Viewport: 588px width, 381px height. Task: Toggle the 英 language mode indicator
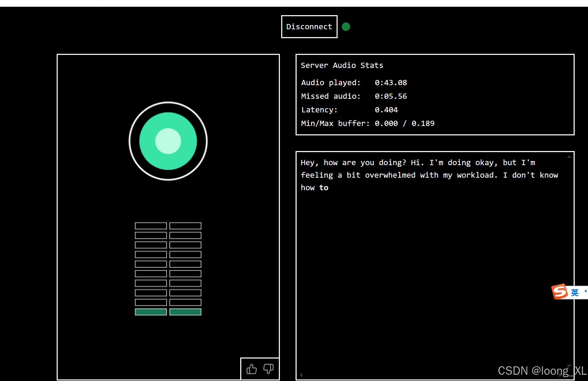[x=575, y=292]
